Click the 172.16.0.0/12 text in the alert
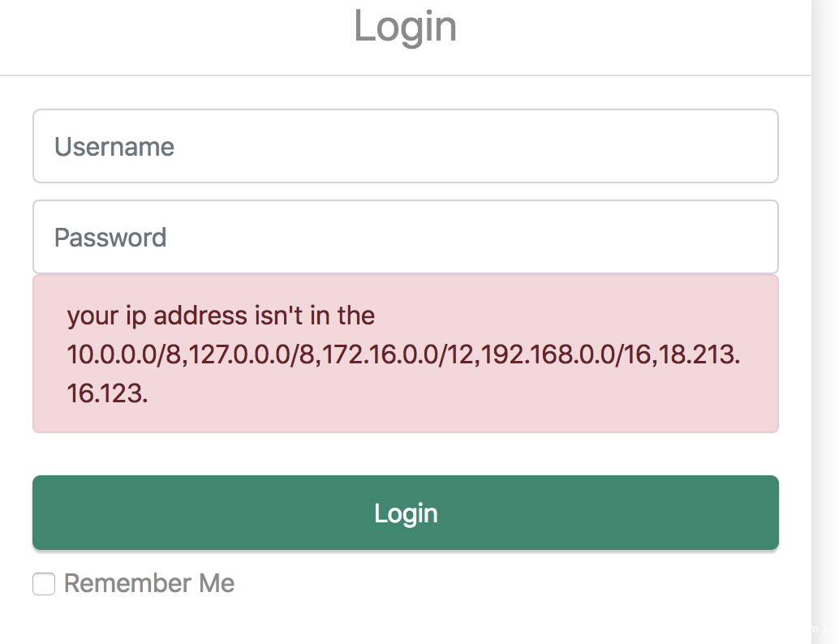 coord(374,355)
